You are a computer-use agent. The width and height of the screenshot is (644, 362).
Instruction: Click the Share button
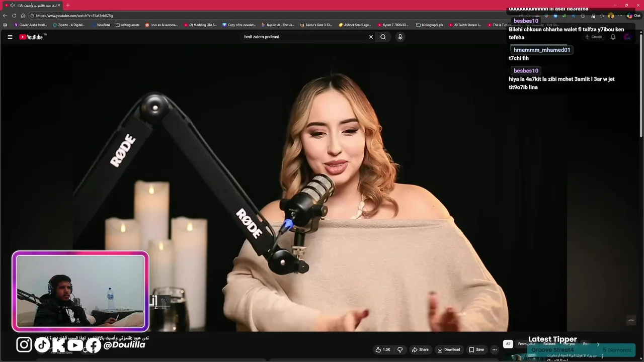click(x=420, y=349)
